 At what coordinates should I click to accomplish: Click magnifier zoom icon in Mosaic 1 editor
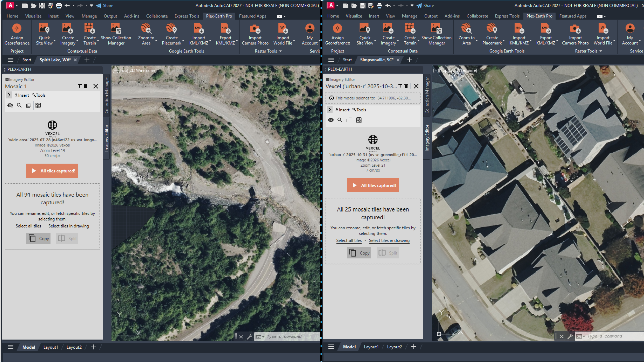coord(19,105)
